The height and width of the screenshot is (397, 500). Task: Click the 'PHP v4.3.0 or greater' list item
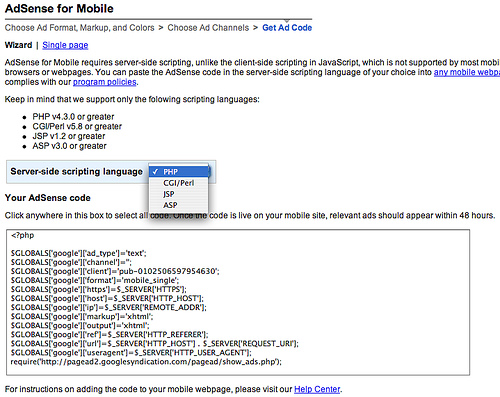[73, 117]
